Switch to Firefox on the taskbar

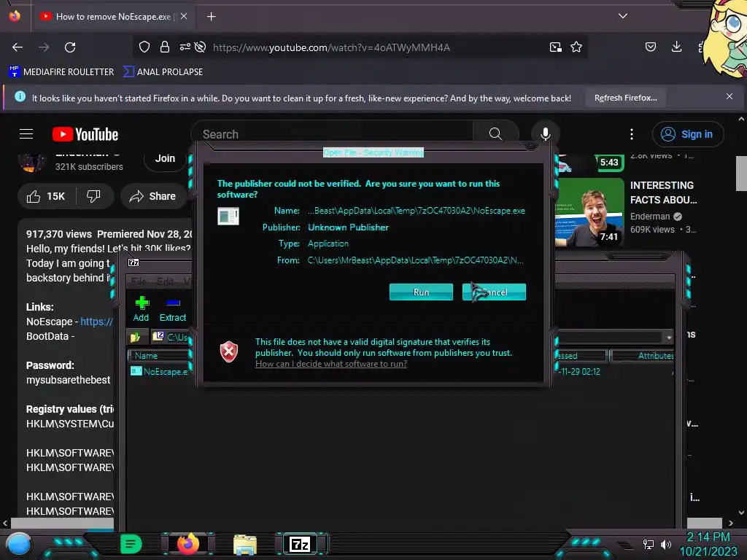[188, 544]
